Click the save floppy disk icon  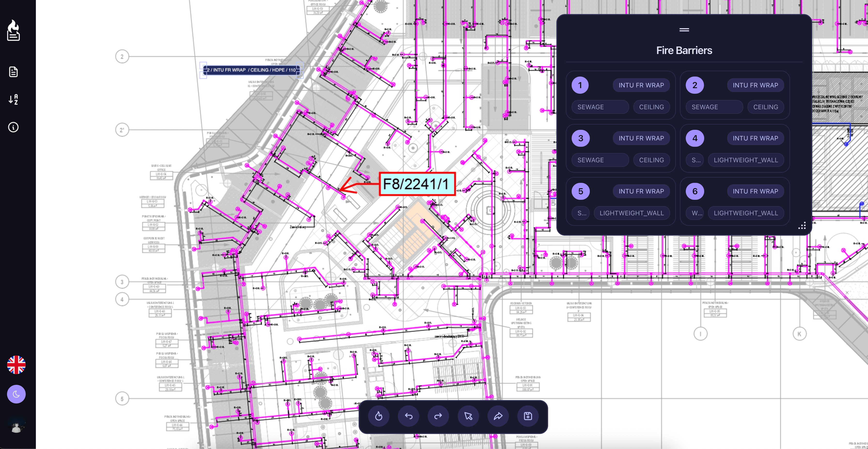528,416
